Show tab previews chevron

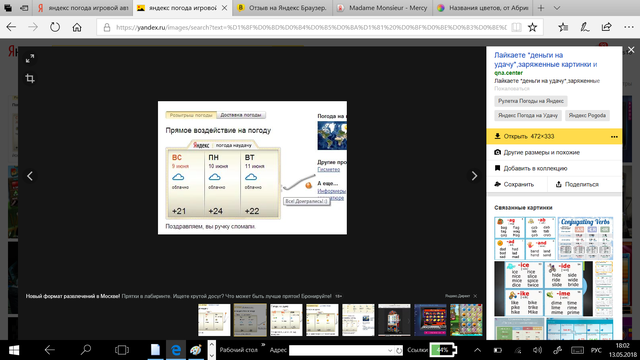(557, 8)
